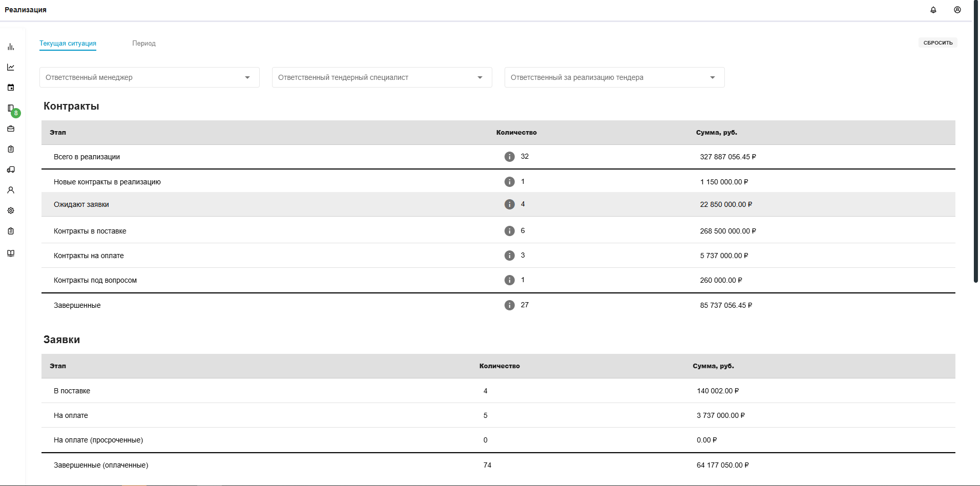Select На оплате (просроченные) row label
Viewport: 980px width, 486px height.
98,440
